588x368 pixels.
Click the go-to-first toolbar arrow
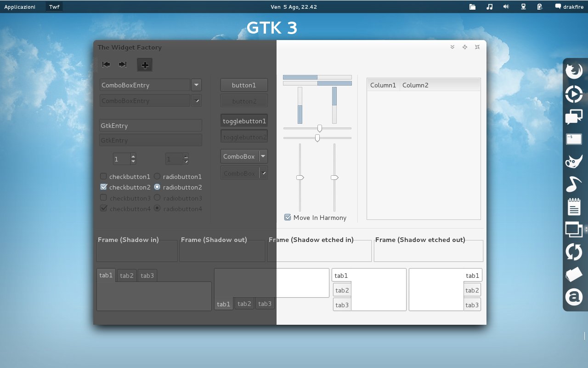(x=106, y=64)
